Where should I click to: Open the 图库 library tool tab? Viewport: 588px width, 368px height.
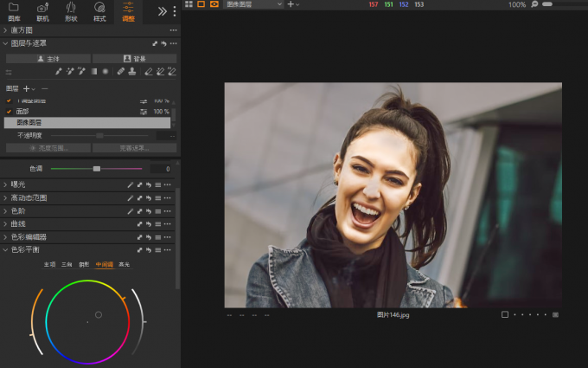pyautogui.click(x=14, y=11)
